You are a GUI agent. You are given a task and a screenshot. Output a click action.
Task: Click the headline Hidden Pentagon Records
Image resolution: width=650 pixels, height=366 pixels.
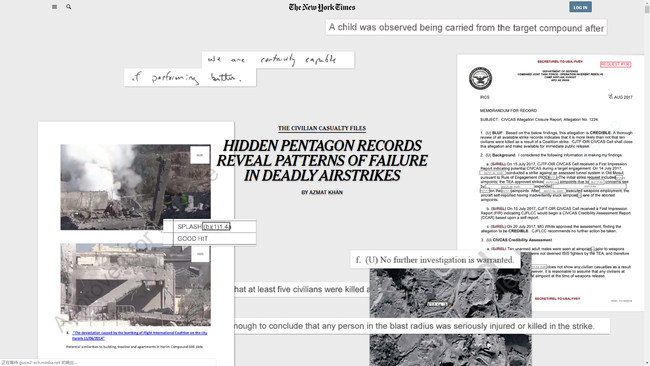[322, 160]
